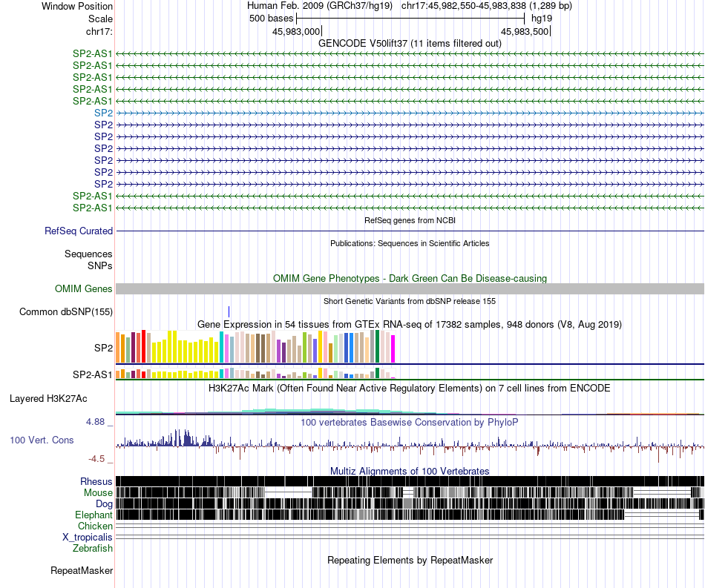Click the hg19 label beside the scale bar
Viewport: 705px width, 588px height.
pos(541,19)
